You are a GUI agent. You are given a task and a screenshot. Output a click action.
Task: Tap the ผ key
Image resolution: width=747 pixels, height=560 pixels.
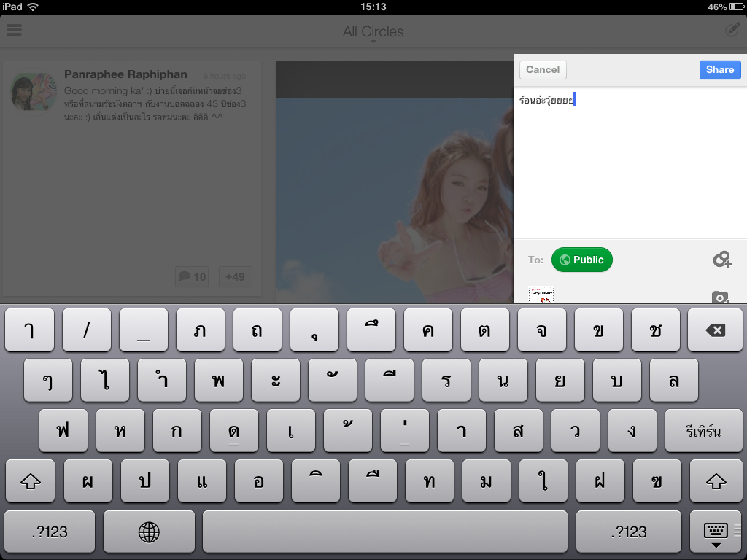[88, 481]
